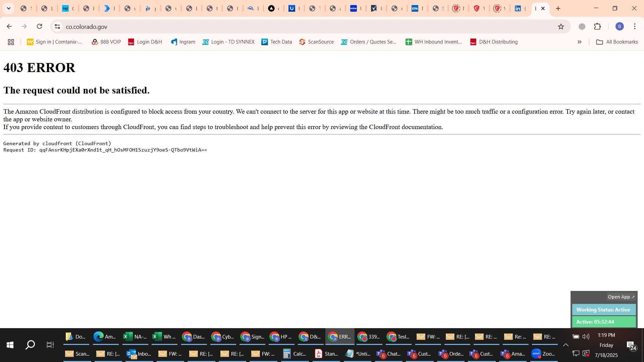Open the apps grid in bookmarks bar
The width and height of the screenshot is (644, 362).
[11, 42]
